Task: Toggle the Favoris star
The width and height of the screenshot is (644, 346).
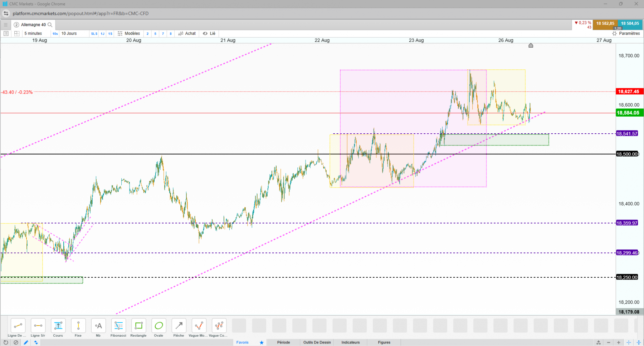Action: coord(262,342)
